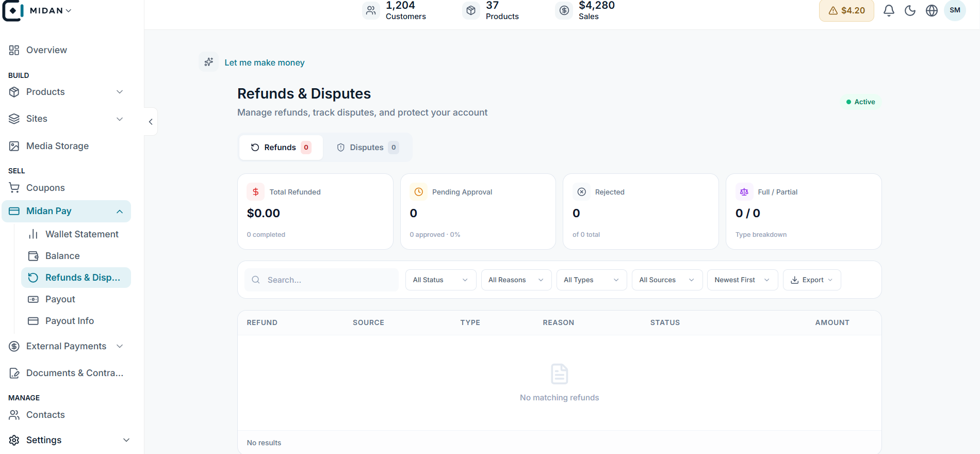
Task: Open Media Storage in the sidebar
Action: click(x=66, y=146)
